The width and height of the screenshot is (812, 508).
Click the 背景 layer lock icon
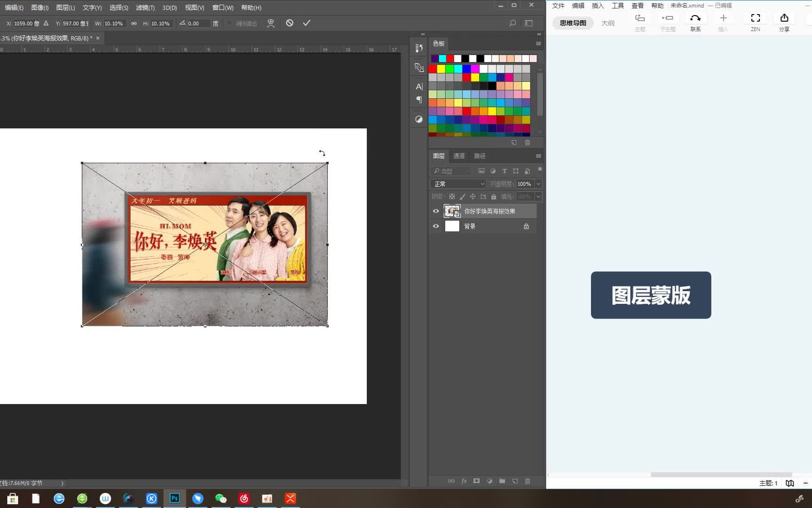[526, 226]
